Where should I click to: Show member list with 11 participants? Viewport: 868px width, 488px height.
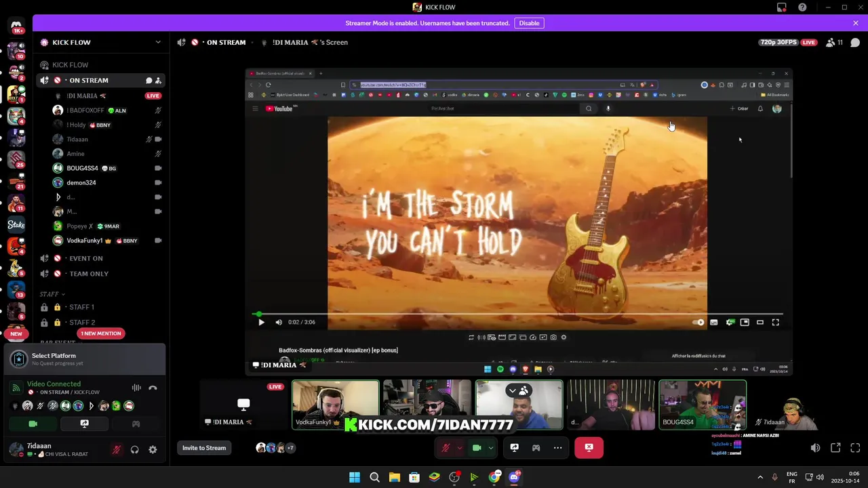point(834,42)
